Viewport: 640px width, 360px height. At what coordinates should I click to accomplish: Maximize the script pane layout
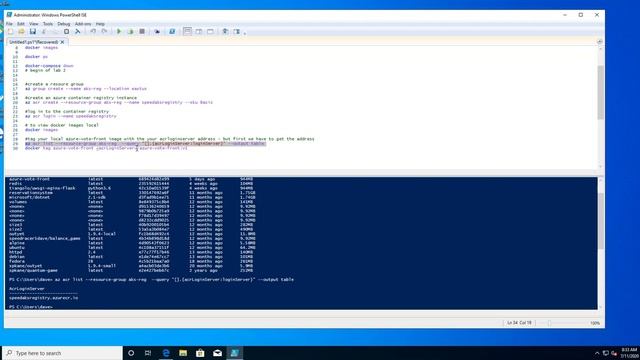click(210, 31)
